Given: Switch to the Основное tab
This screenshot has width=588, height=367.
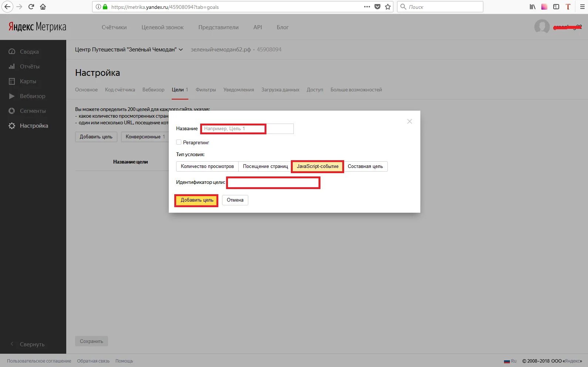Looking at the screenshot, I should [x=86, y=90].
